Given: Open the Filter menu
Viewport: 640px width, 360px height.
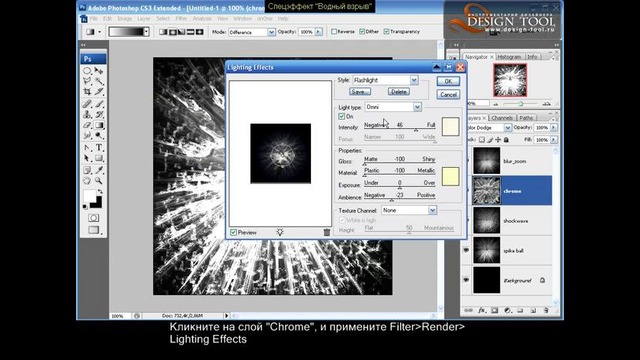Looking at the screenshot, I should (181, 19).
